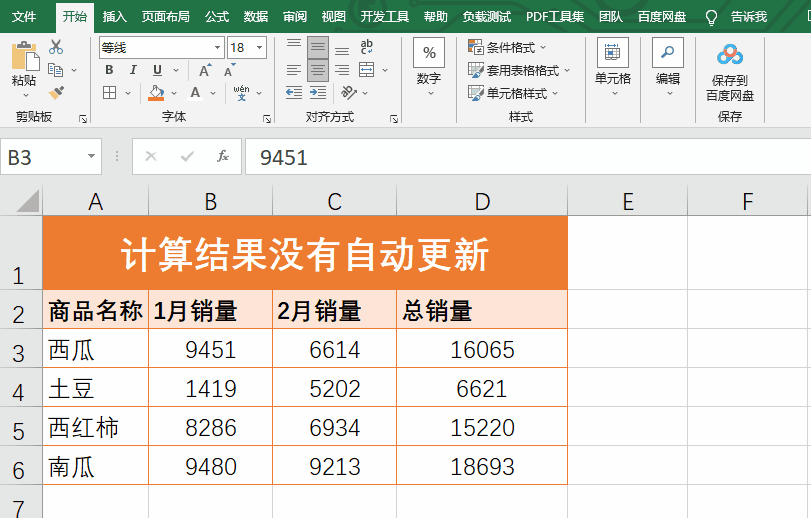The image size is (811, 518).
Task: Expand the font size 18 dropdown
Action: click(260, 48)
